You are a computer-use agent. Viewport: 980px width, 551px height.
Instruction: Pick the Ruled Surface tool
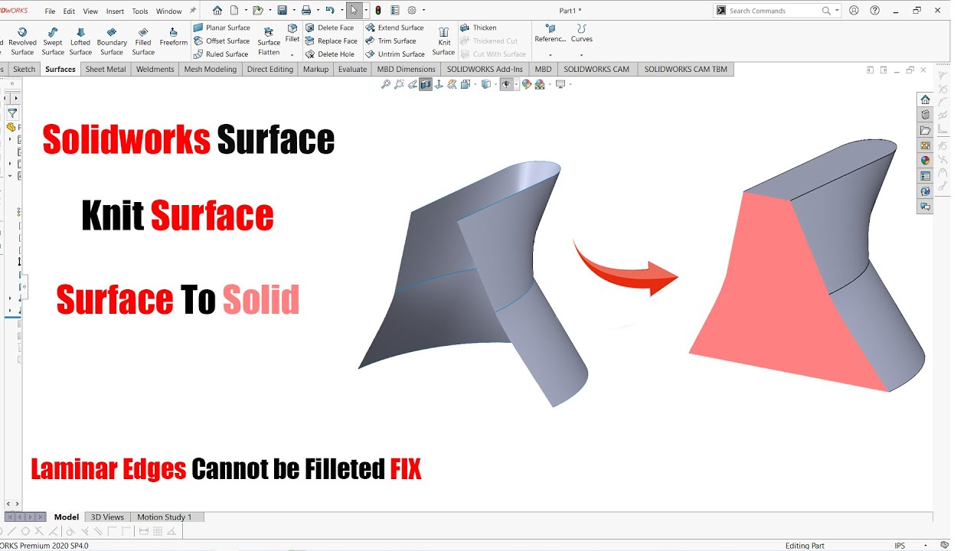[221, 54]
